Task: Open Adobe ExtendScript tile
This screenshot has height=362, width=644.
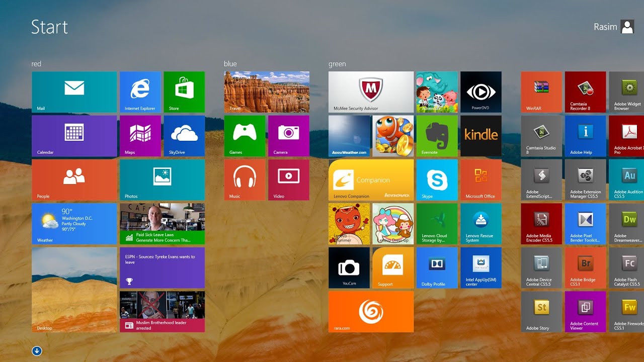Action: pyautogui.click(x=541, y=180)
